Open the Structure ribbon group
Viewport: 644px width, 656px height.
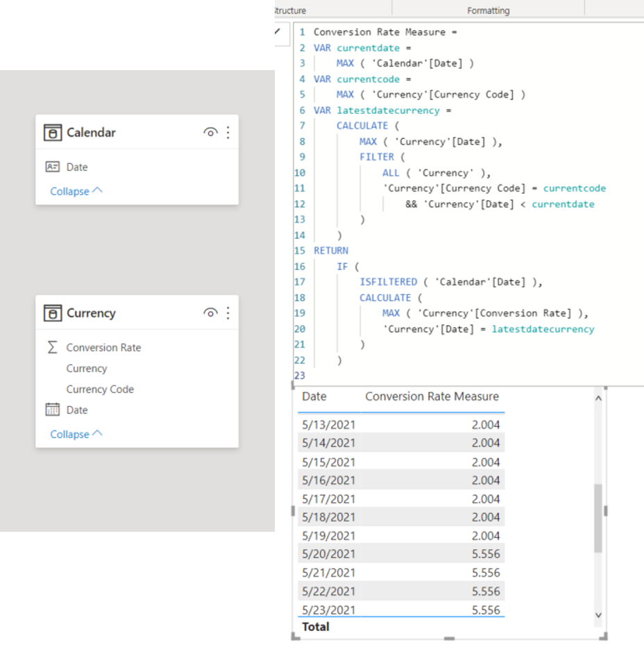291,10
